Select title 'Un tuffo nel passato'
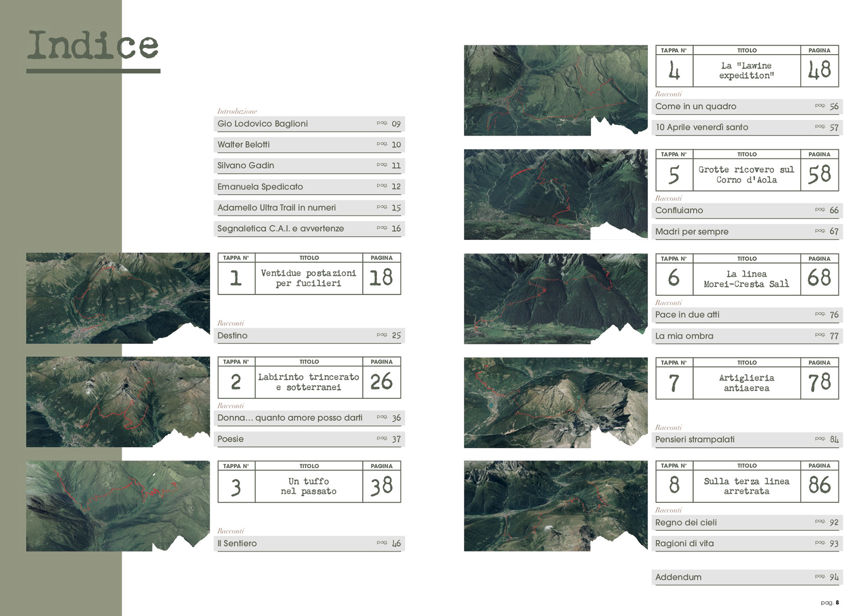 tap(309, 486)
